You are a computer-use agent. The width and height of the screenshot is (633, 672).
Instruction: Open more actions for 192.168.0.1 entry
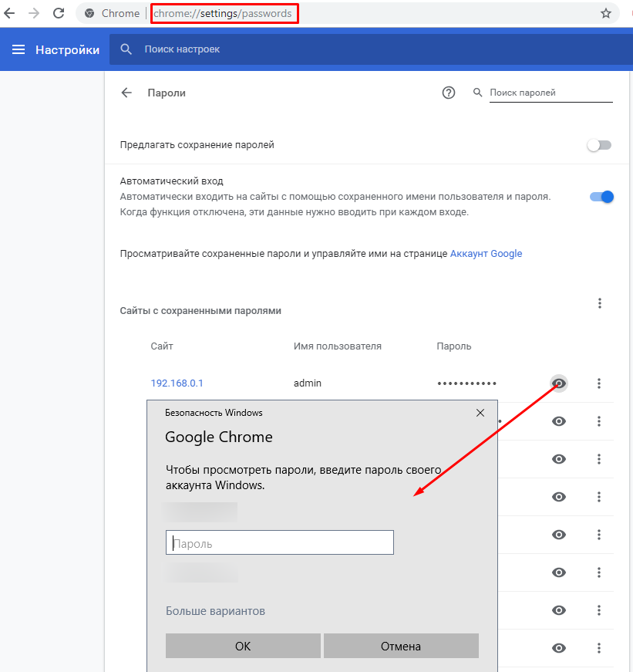tap(599, 383)
